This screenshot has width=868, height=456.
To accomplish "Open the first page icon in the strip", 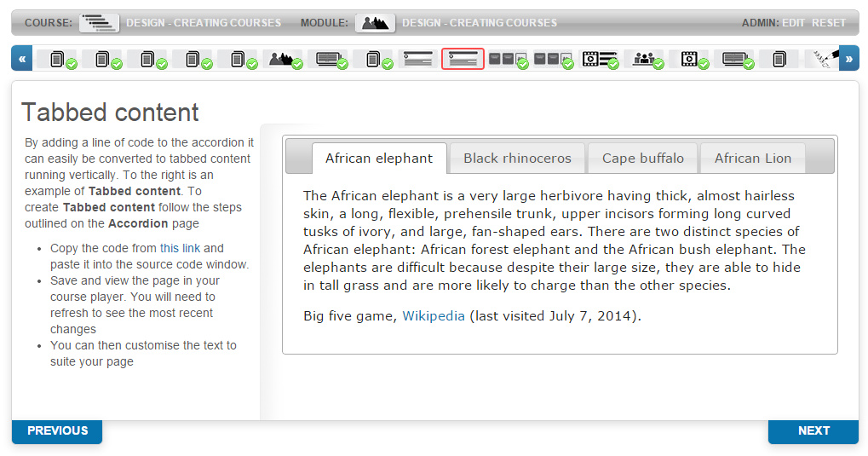I will (56, 59).
